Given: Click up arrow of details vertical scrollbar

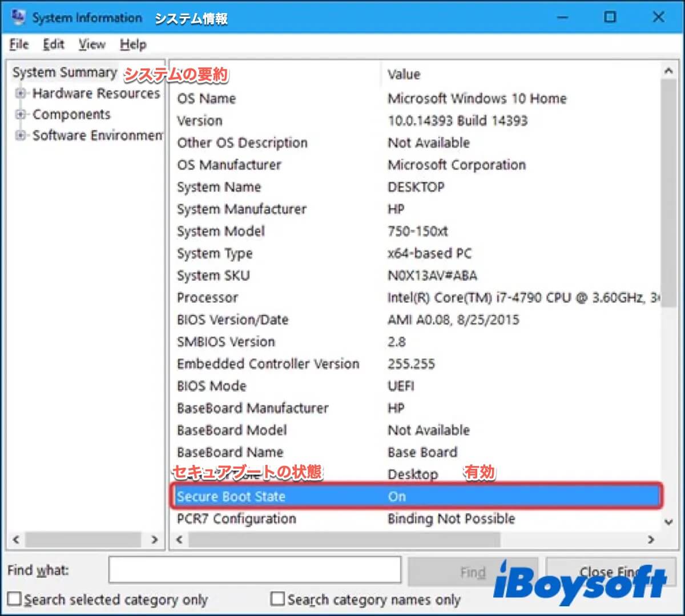Looking at the screenshot, I should [x=668, y=71].
